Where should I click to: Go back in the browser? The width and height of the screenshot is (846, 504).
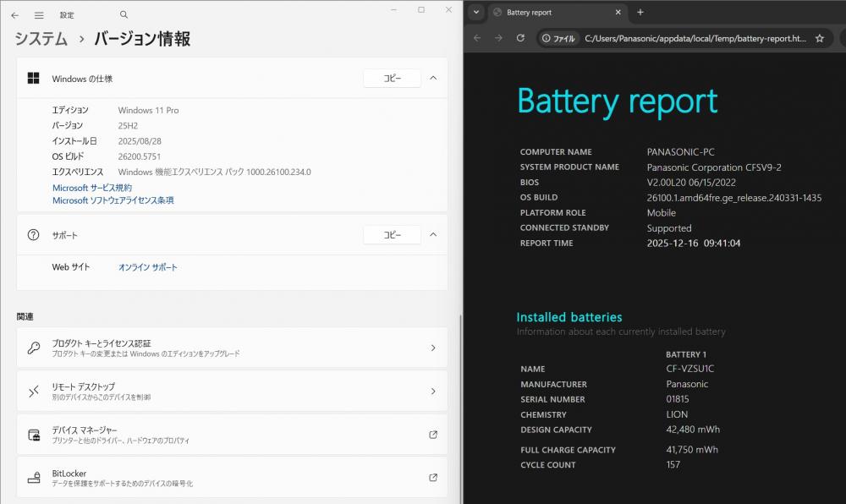[x=477, y=38]
